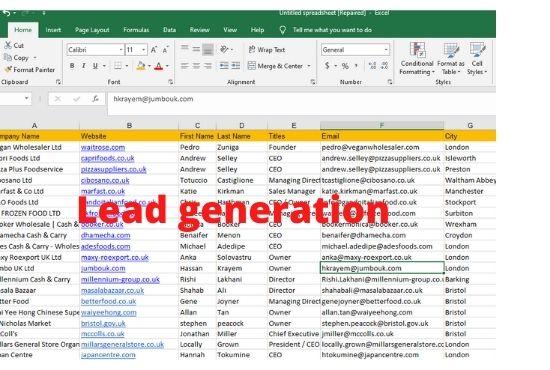This screenshot has height=370, width=550.
Task: Click the Top Align icon
Action: click(185, 49)
